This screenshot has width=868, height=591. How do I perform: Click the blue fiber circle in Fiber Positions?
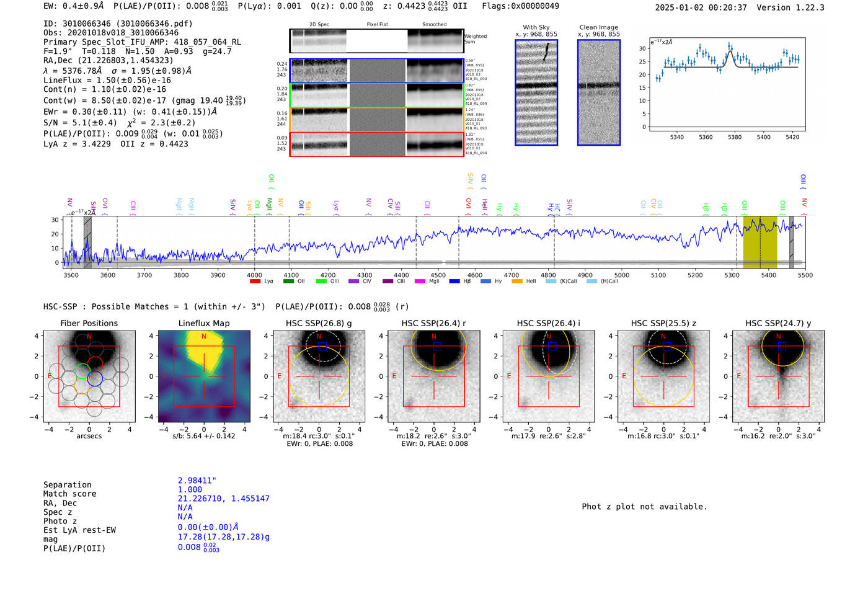pyautogui.click(x=94, y=379)
